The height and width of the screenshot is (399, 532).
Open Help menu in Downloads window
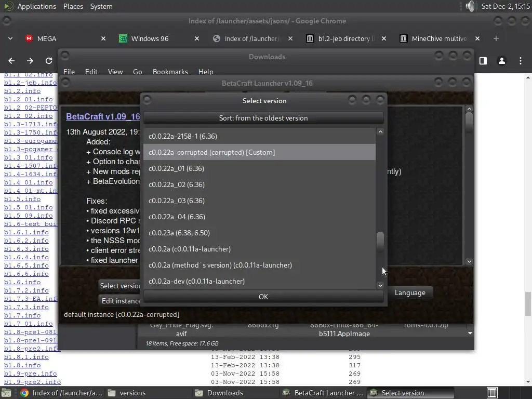[x=206, y=72]
